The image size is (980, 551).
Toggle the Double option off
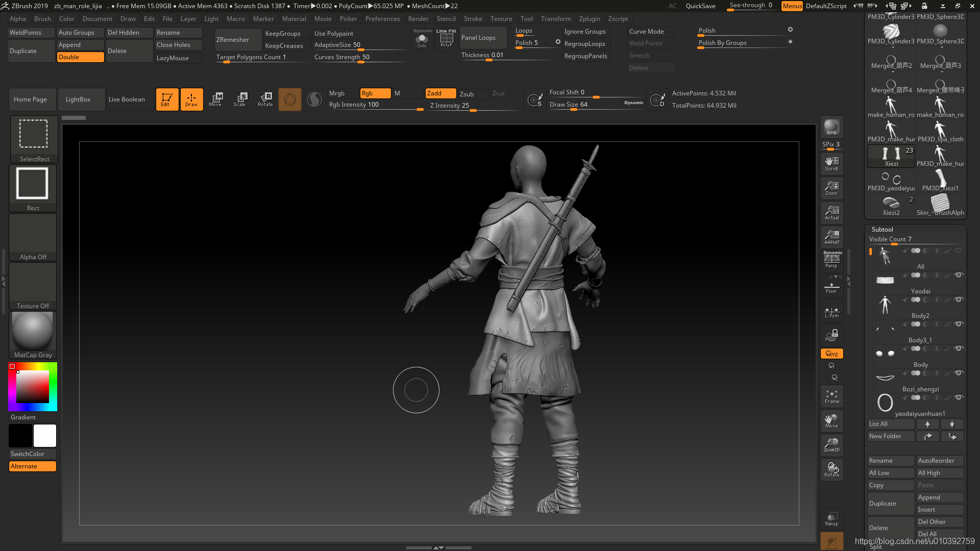click(x=80, y=57)
